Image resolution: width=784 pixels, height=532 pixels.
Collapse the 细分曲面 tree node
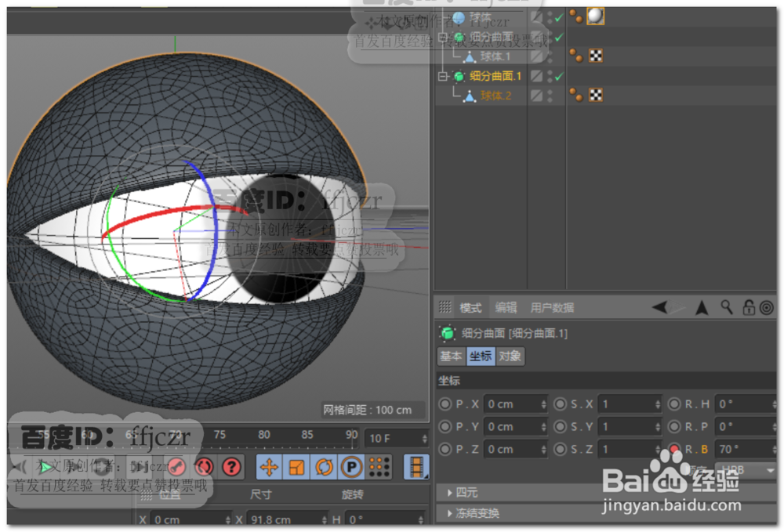tap(442, 37)
